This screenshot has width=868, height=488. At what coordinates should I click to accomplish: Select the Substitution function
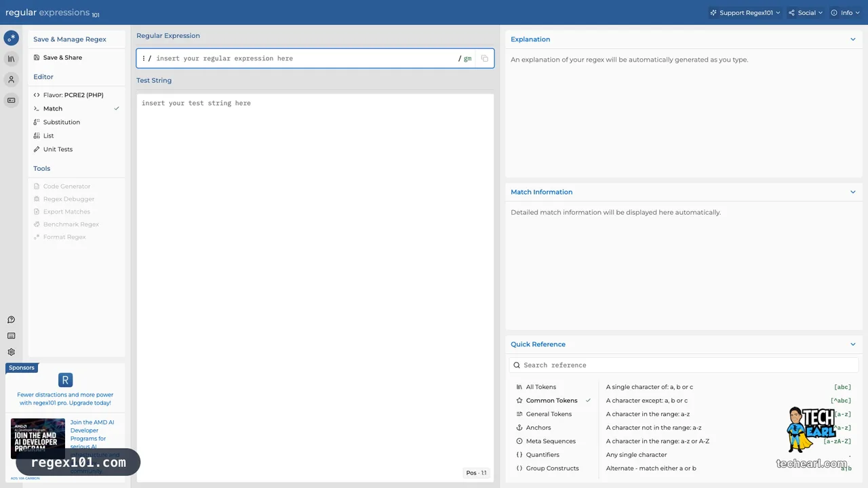[x=77, y=122]
